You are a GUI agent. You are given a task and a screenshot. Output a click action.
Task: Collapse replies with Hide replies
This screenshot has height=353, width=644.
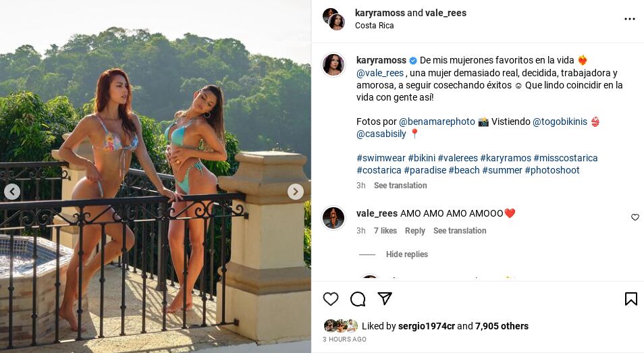click(406, 254)
